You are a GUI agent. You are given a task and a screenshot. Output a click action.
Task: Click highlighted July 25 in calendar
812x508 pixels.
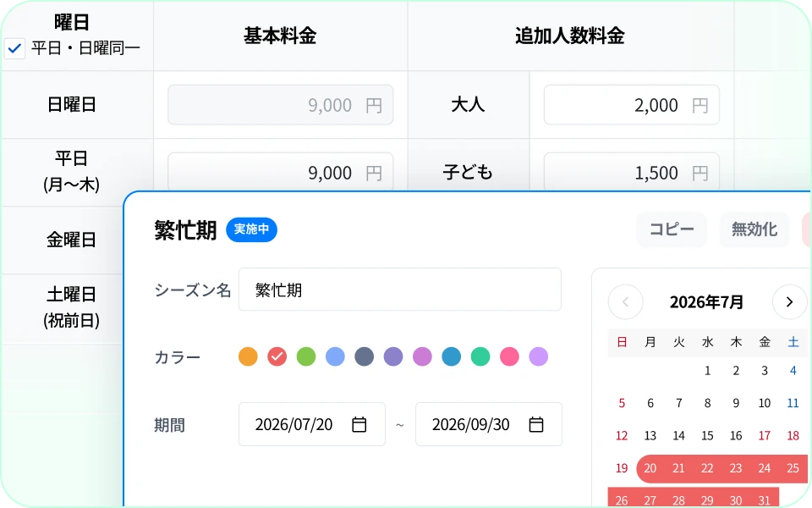[793, 468]
